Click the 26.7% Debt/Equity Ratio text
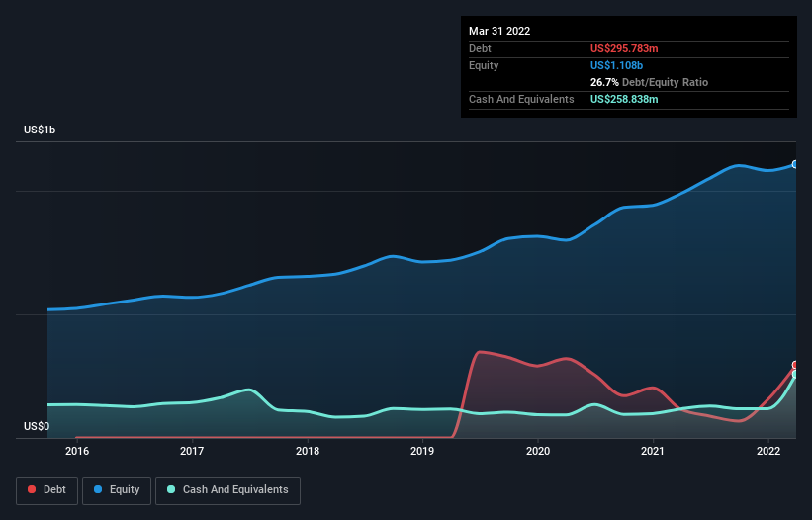Screen dimensions: 812x520 coord(649,82)
